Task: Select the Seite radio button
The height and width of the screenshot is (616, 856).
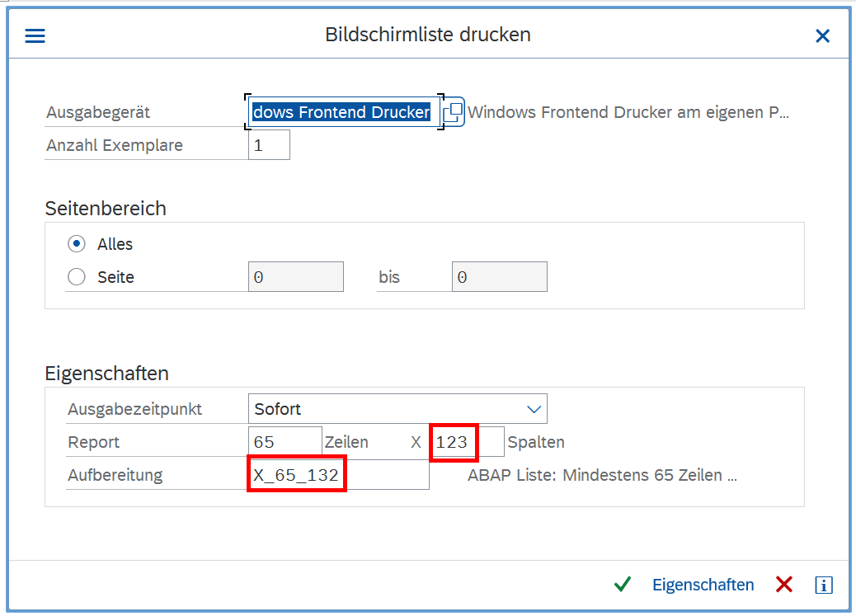Action: [77, 277]
